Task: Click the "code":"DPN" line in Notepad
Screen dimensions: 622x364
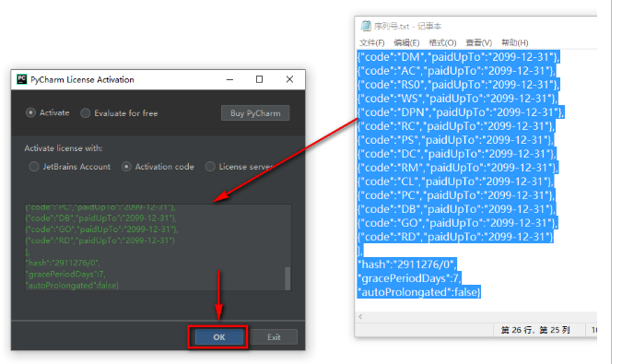Action: (x=461, y=112)
